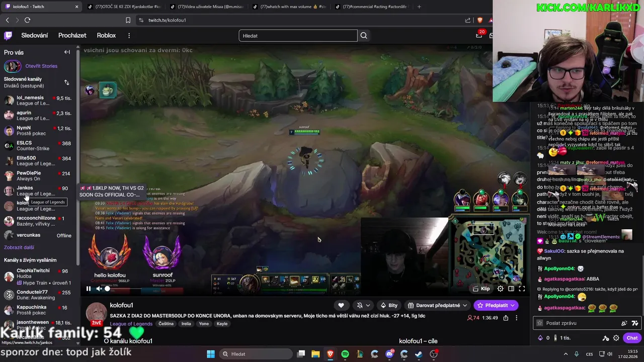
Task: Open ESLCS channel in sidebar
Action: tap(39, 146)
